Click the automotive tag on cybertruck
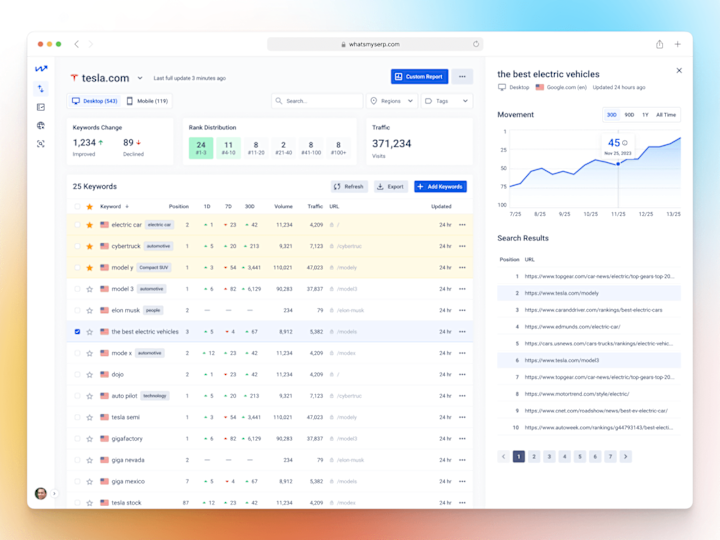 (158, 246)
